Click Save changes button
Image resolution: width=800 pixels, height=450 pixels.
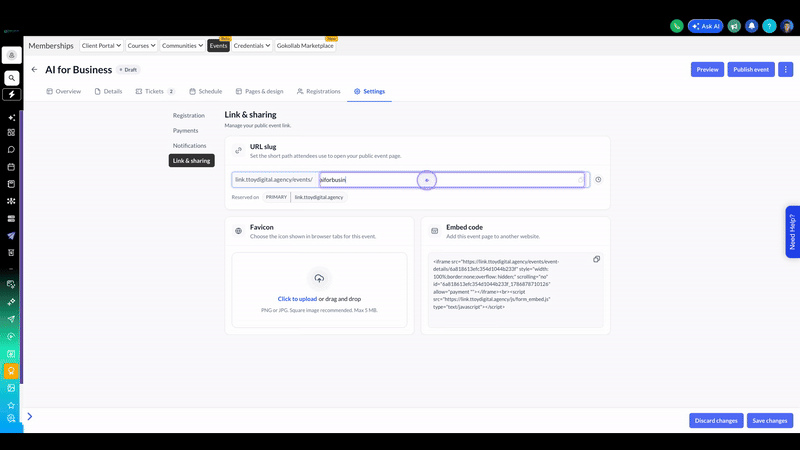[769, 420]
